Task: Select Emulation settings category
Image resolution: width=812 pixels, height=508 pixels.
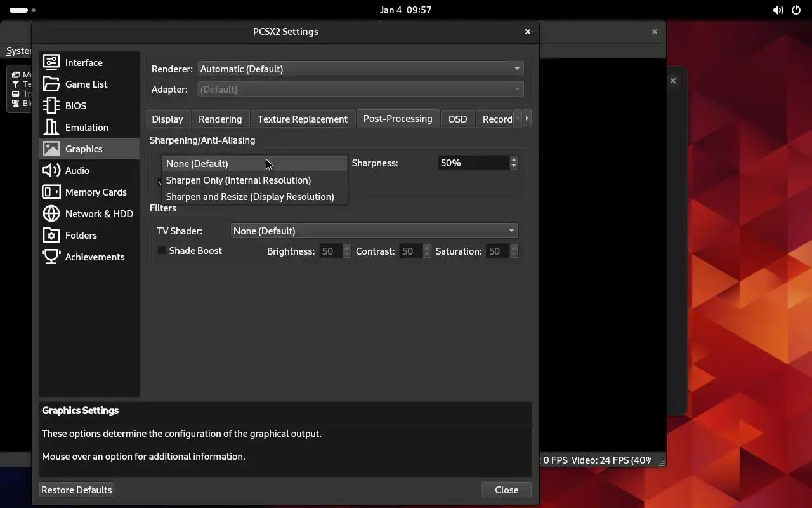Action: pos(89,127)
